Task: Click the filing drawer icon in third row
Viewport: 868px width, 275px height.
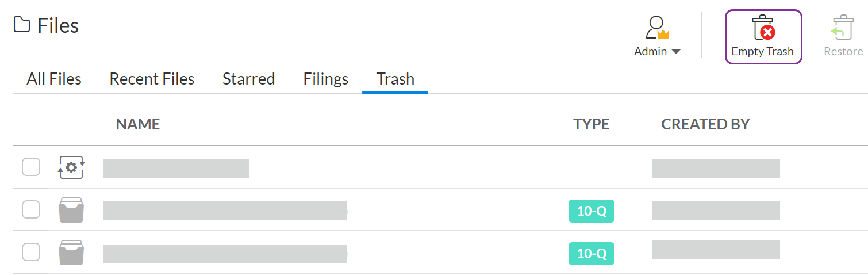Action: tap(71, 253)
